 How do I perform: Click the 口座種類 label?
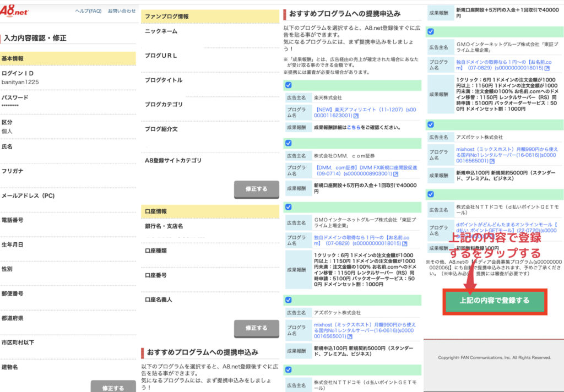pyautogui.click(x=156, y=251)
